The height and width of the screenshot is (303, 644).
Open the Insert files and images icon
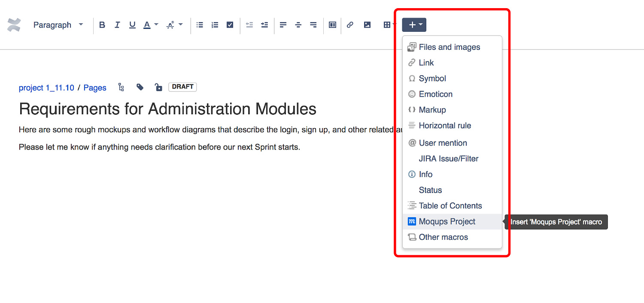click(367, 25)
